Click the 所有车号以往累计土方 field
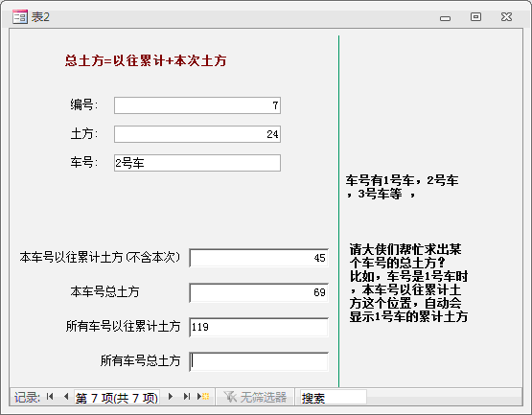The height and width of the screenshot is (415, 532). point(259,327)
